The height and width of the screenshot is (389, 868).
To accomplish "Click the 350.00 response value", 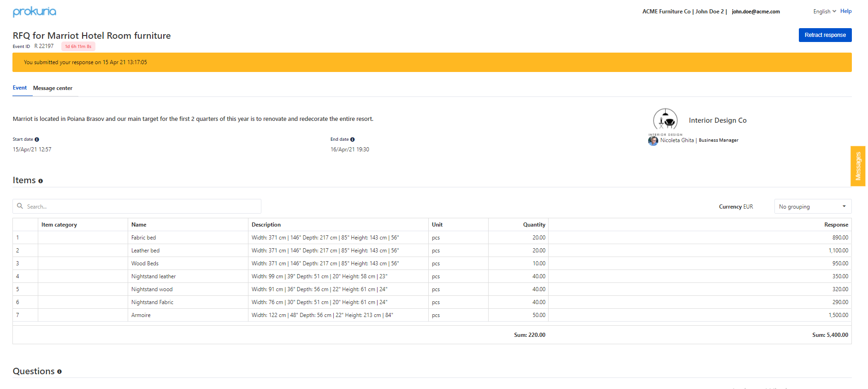I will tap(840, 276).
